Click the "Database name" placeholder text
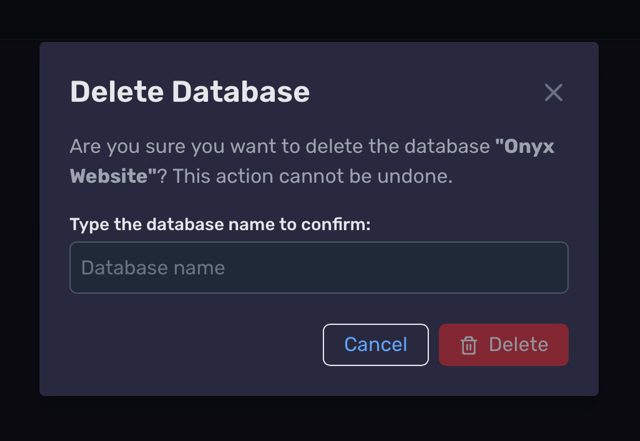Viewport: 640px width, 441px height. click(153, 268)
